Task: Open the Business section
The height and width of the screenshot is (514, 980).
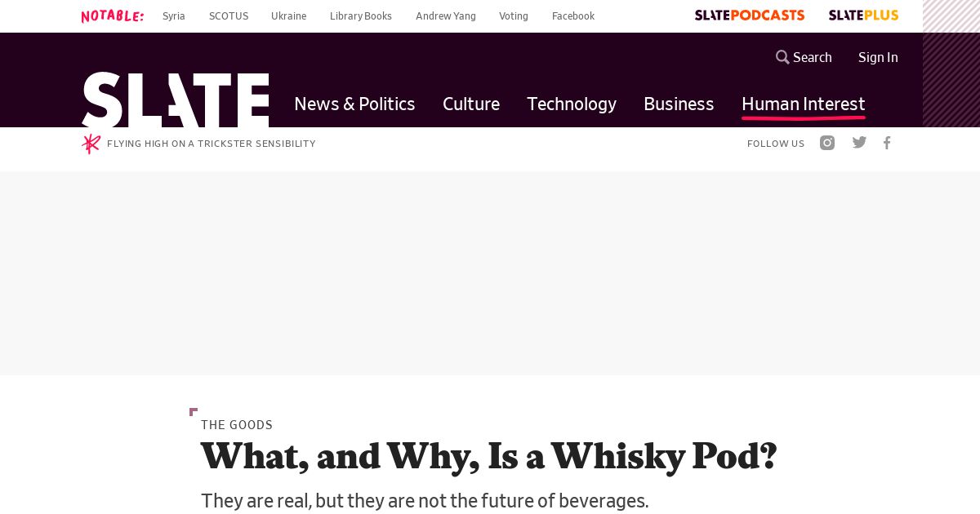Action: point(679,104)
